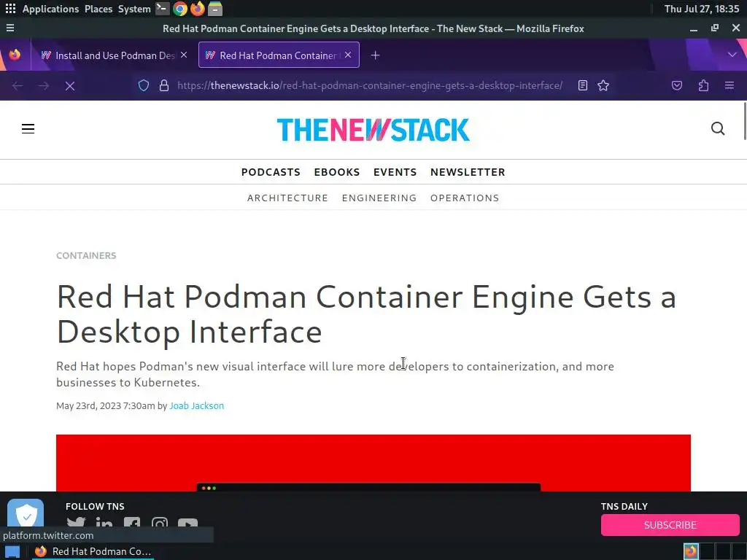The width and height of the screenshot is (747, 560).
Task: Select the Red Hat Podman Container tab
Action: (x=279, y=55)
